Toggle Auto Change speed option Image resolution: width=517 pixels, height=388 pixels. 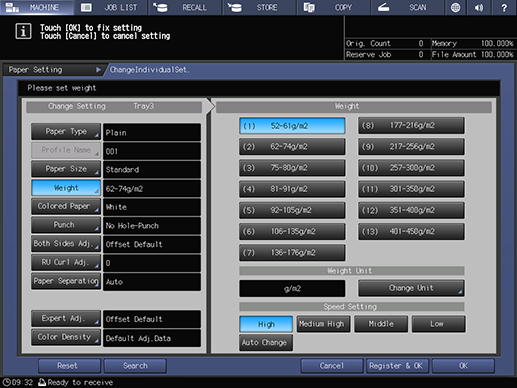[x=266, y=343]
